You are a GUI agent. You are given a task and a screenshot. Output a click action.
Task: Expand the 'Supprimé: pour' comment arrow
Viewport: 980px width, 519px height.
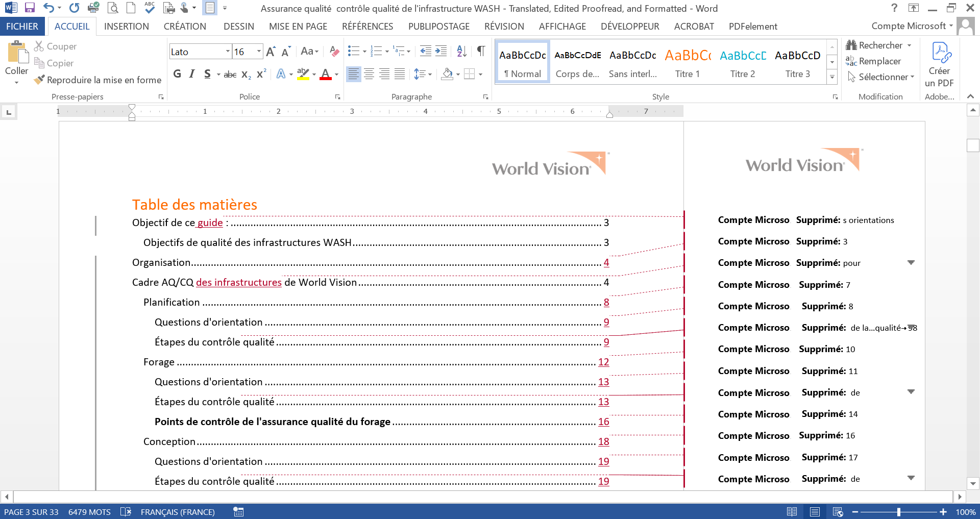[x=911, y=262]
